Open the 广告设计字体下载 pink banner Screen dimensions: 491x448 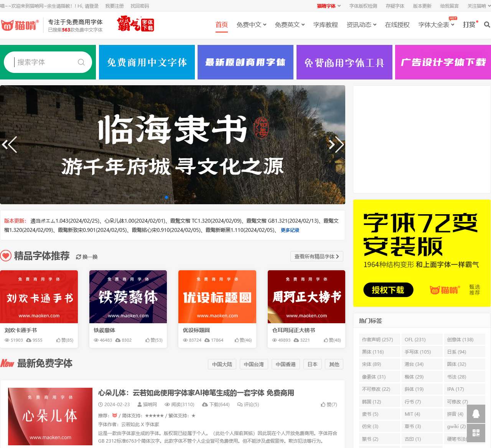[x=443, y=62]
